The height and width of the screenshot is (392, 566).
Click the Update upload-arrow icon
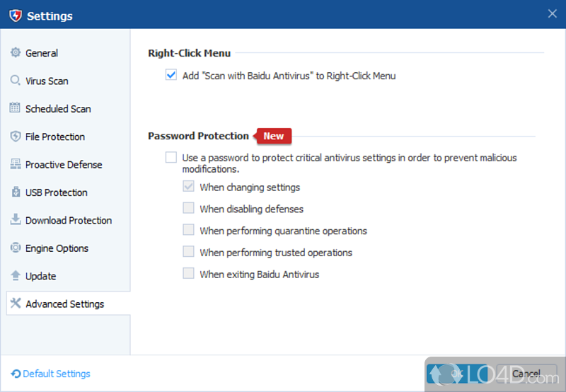[16, 276]
